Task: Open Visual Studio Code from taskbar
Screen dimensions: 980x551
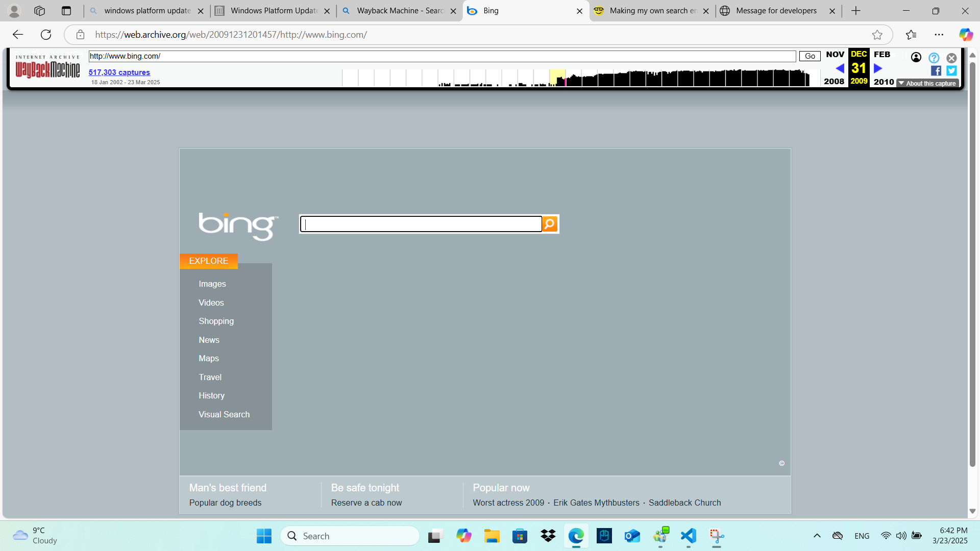Action: pyautogui.click(x=689, y=536)
